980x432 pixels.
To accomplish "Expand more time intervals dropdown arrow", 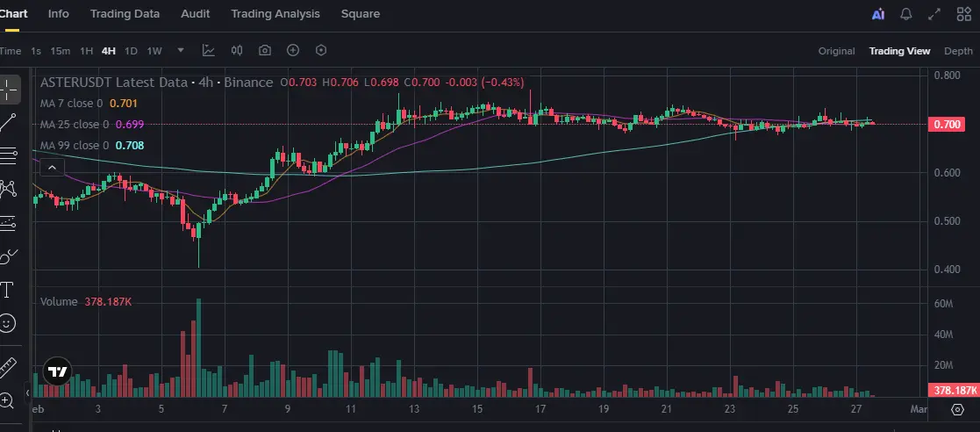I will click(x=181, y=51).
